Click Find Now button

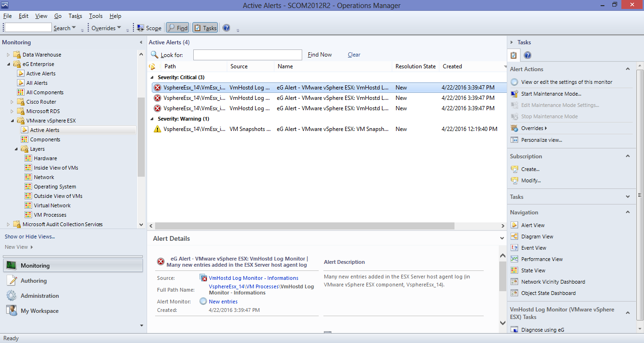(x=320, y=55)
